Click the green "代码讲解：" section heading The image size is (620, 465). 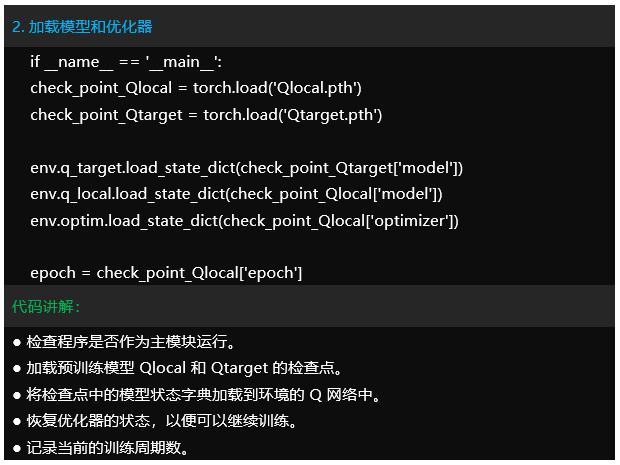tap(46, 305)
